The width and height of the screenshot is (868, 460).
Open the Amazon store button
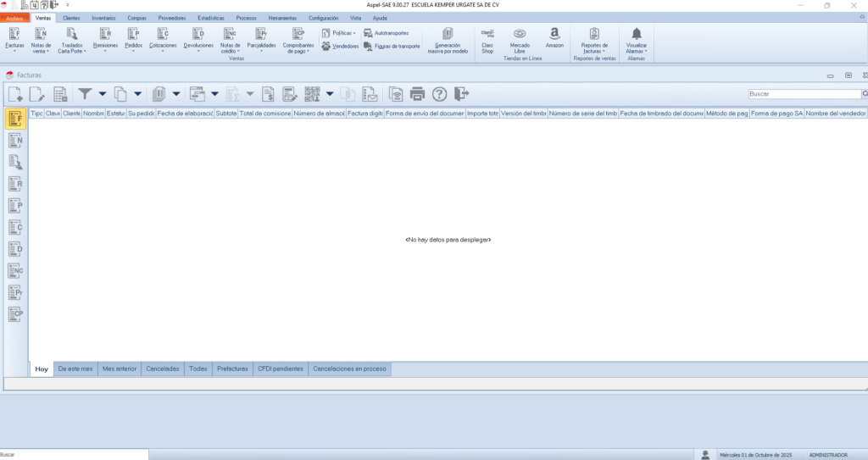[x=554, y=37]
